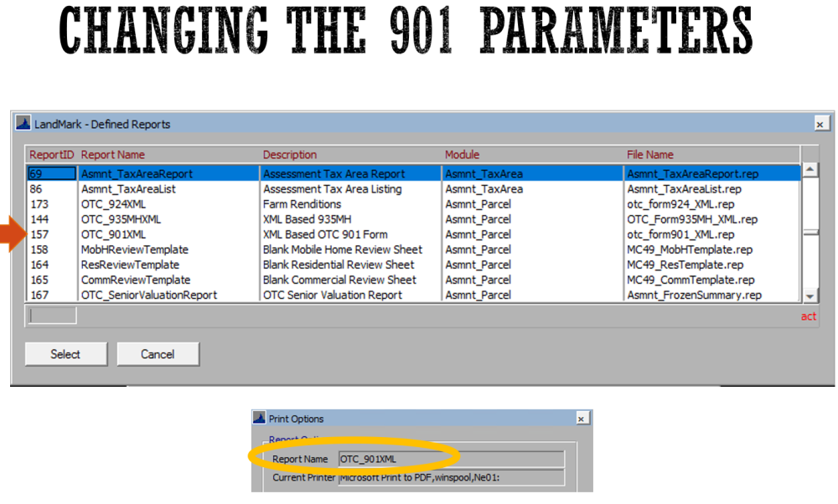Select the MobHReviewTemplate report row
The height and width of the screenshot is (504, 838).
point(126,249)
